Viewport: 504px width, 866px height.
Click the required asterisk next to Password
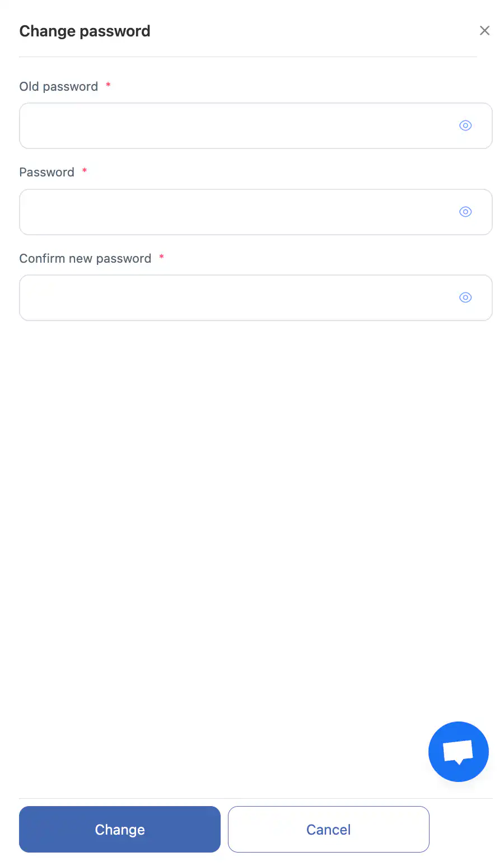pyautogui.click(x=85, y=171)
